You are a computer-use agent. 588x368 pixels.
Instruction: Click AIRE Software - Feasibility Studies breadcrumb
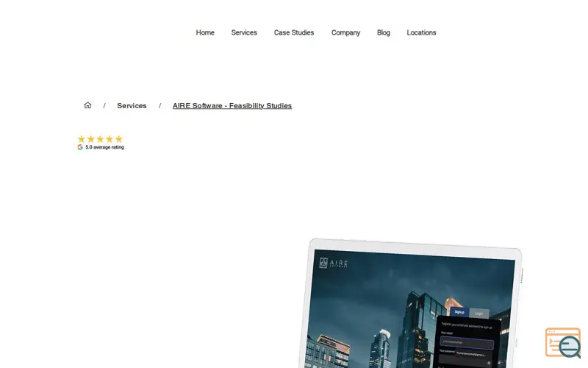232,105
